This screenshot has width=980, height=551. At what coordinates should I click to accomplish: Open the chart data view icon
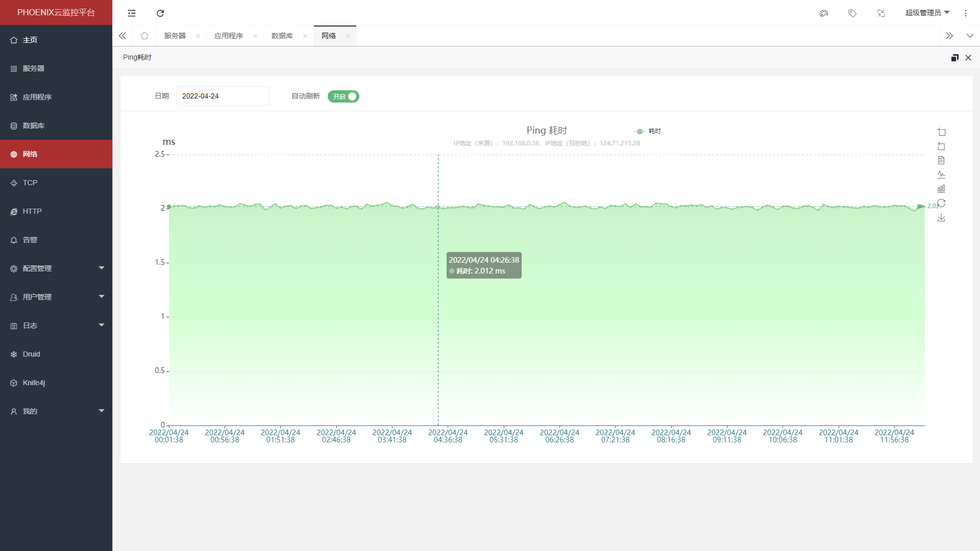point(942,160)
